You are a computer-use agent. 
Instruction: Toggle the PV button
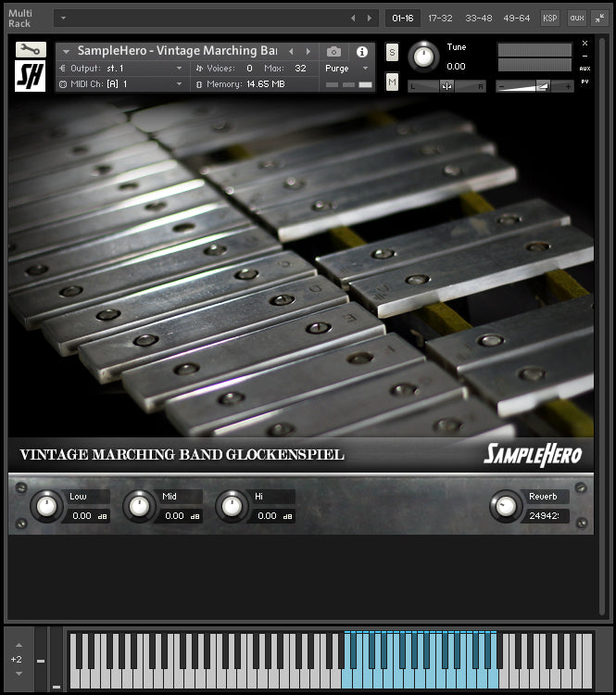585,82
